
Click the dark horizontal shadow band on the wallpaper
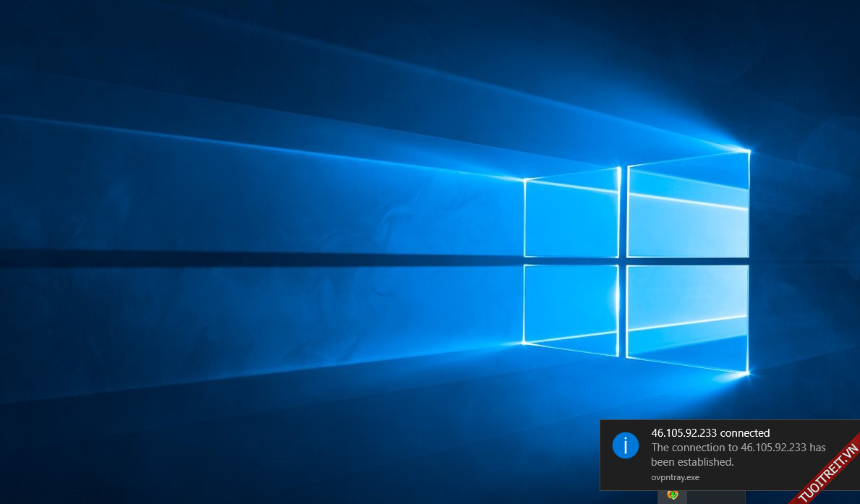point(217,259)
